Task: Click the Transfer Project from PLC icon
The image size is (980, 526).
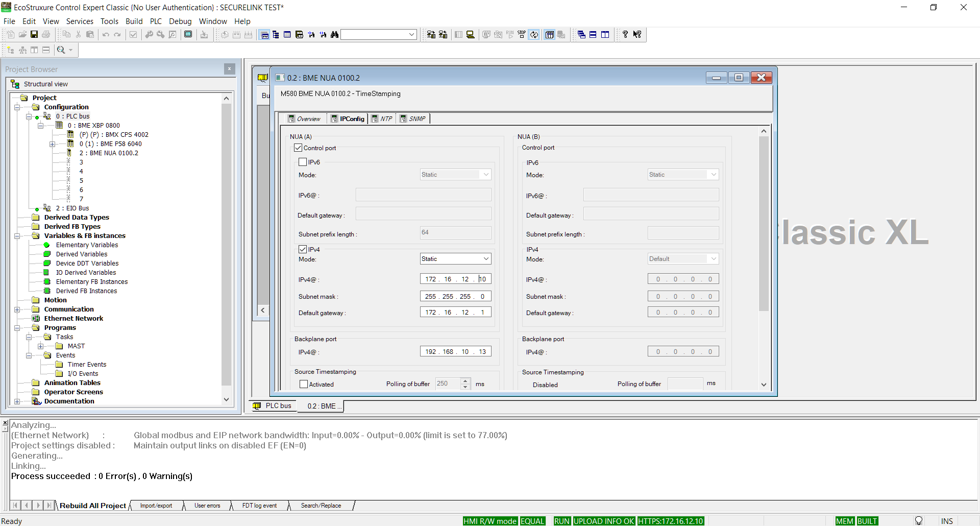Action: pyautogui.click(x=443, y=34)
